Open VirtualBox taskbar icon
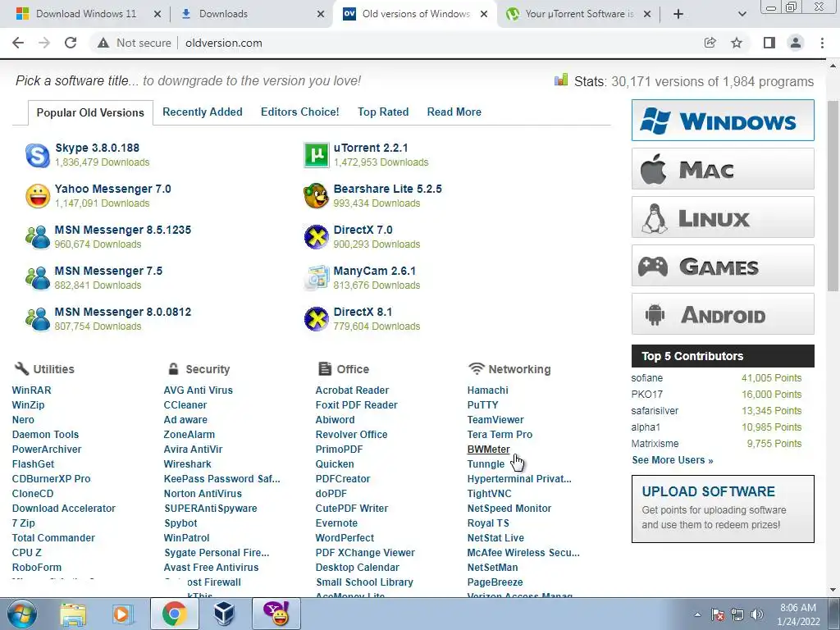This screenshot has height=630, width=840. [x=223, y=614]
